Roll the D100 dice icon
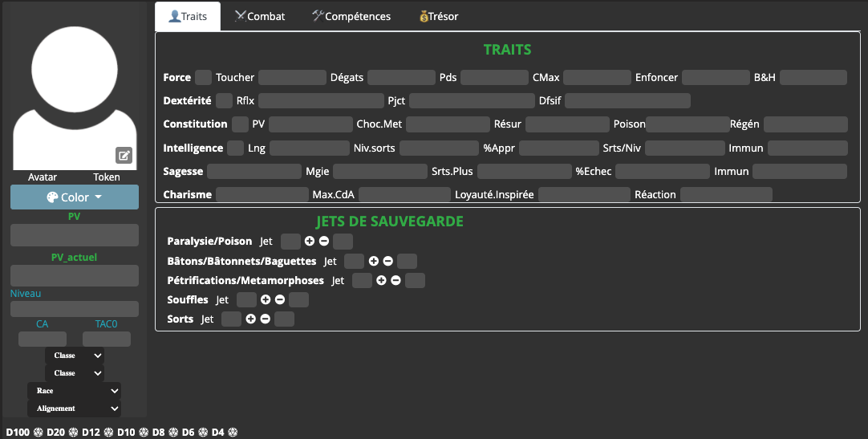 tap(39, 433)
